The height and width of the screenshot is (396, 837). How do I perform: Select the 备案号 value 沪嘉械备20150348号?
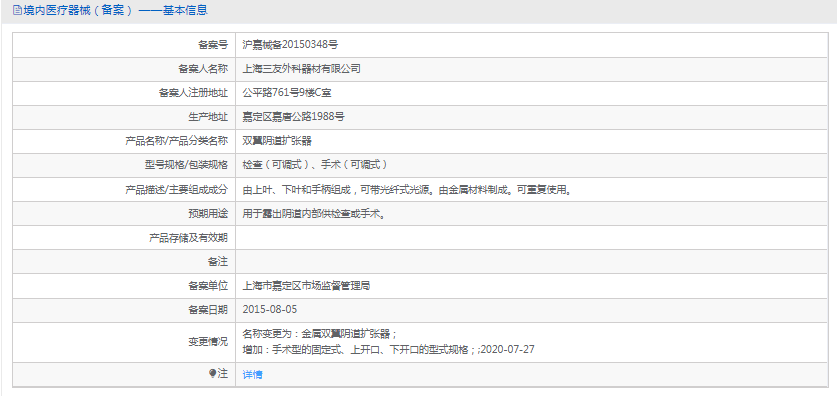click(290, 45)
